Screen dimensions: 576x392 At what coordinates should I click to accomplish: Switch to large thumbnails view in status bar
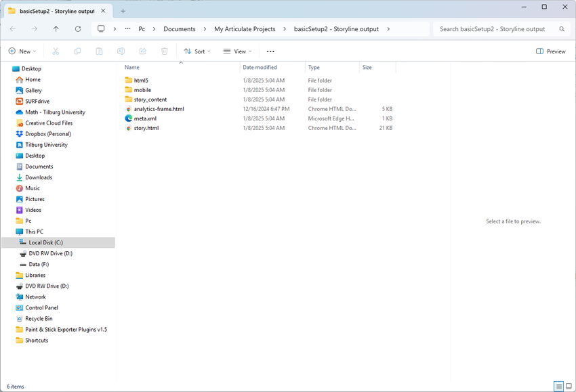point(569,387)
